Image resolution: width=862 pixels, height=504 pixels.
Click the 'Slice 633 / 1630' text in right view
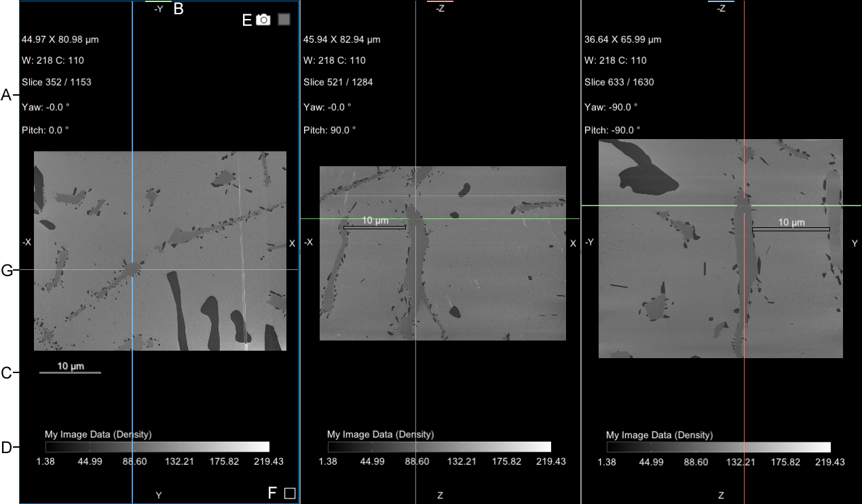point(619,82)
